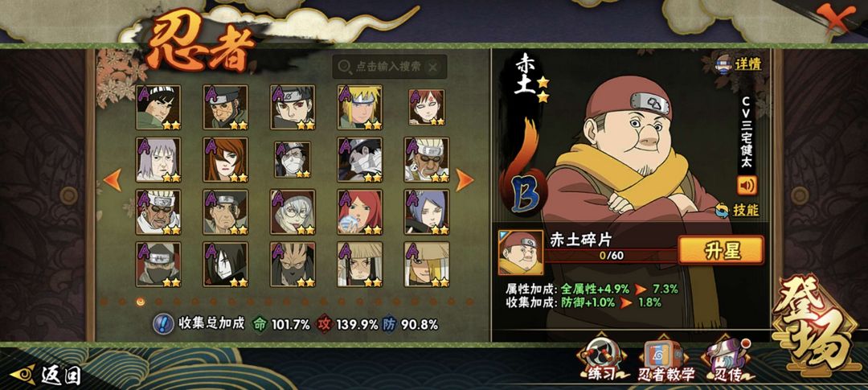Open the 忍传 scroll icon
This screenshot has width=868, height=390.
[x=728, y=359]
